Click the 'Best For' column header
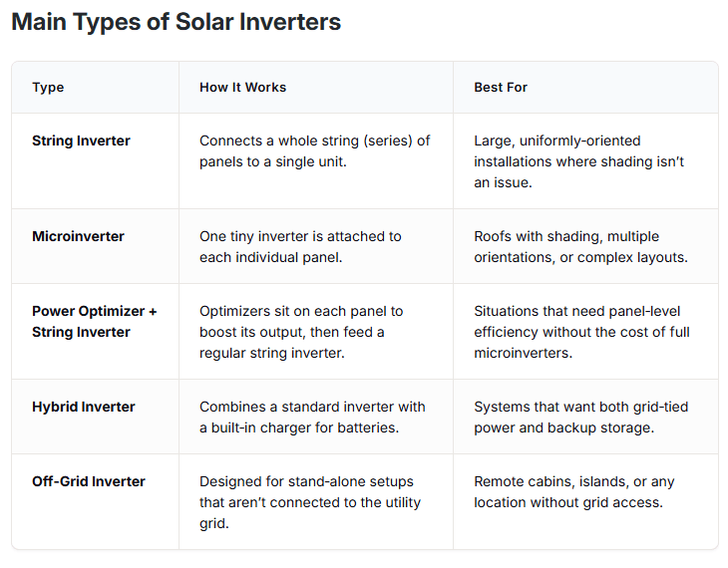This screenshot has height=568, width=728. point(501,88)
